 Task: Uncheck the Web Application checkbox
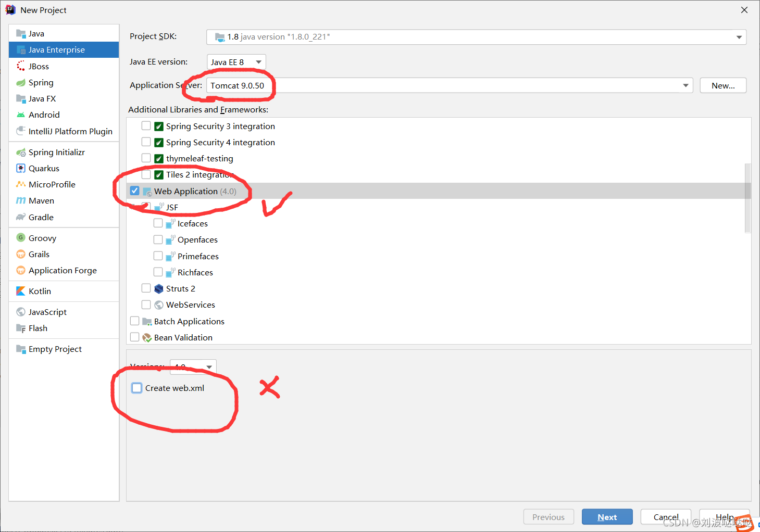tap(134, 191)
